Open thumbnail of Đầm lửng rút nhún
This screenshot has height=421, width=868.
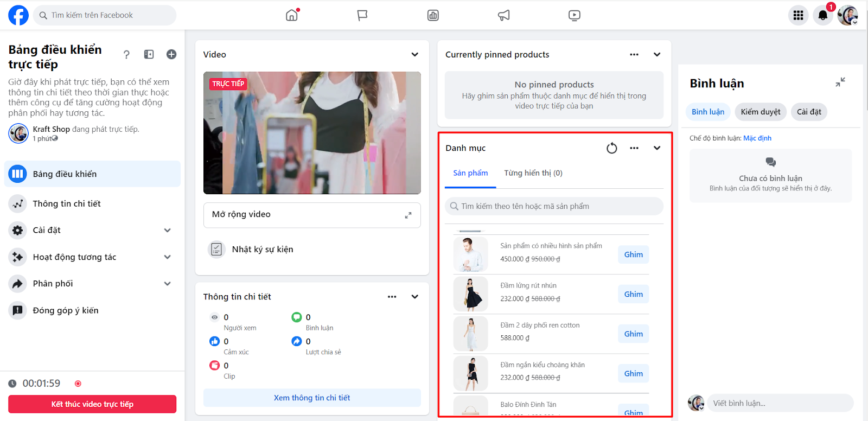(x=470, y=294)
